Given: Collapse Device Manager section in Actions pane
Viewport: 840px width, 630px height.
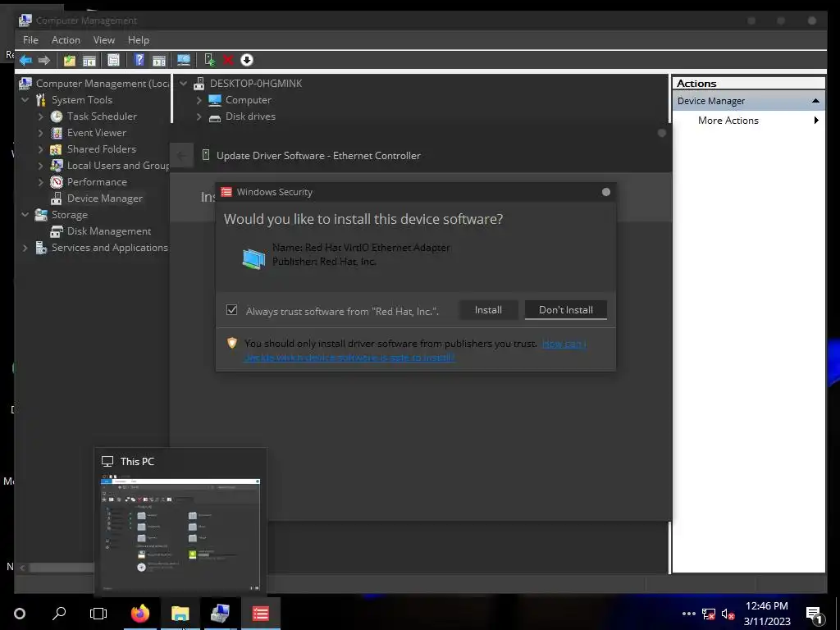Looking at the screenshot, I should click(815, 101).
